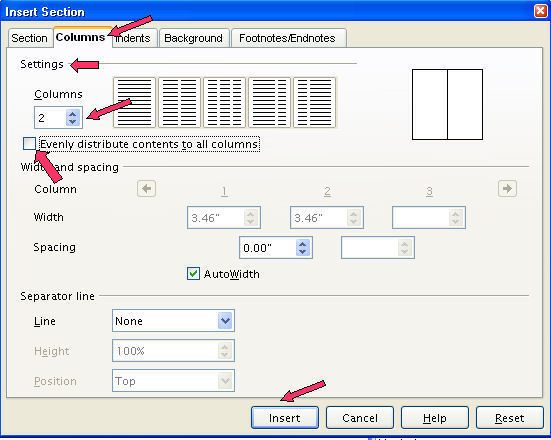This screenshot has height=440, width=551.
Task: Choose the three equal columns preset
Action: pyautogui.click(x=224, y=102)
